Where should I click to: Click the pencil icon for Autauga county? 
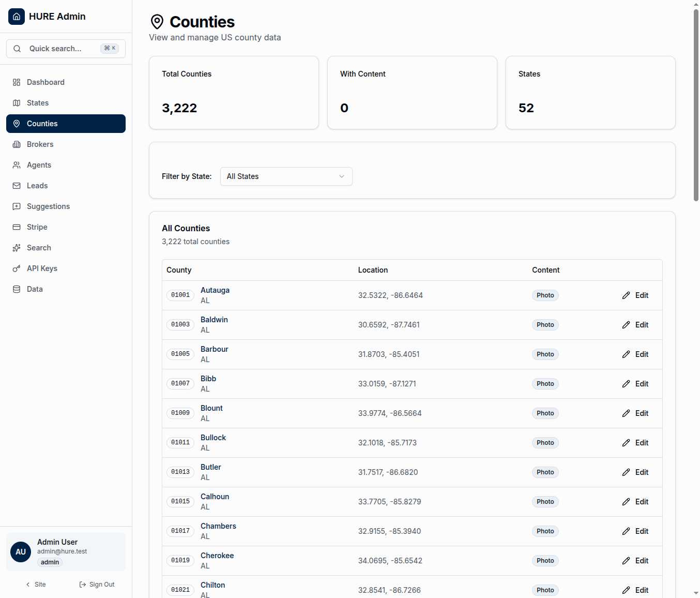click(626, 295)
